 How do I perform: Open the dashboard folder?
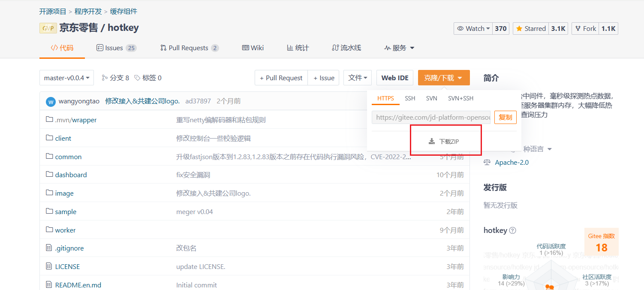(x=71, y=175)
